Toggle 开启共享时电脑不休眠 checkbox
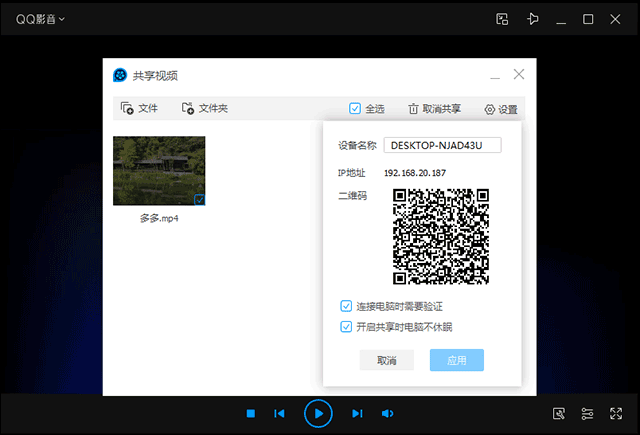 point(346,326)
